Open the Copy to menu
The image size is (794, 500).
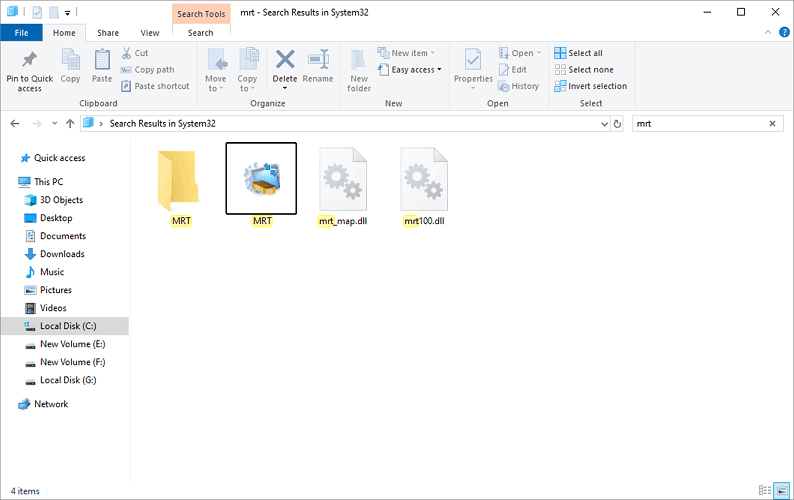point(247,71)
